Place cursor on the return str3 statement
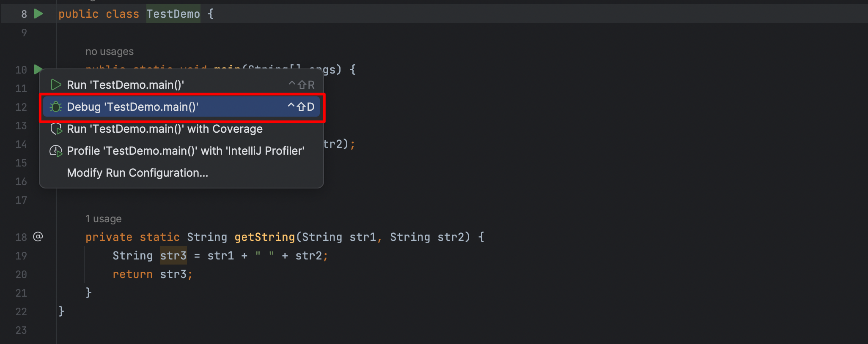This screenshot has height=344, width=868. (x=152, y=274)
